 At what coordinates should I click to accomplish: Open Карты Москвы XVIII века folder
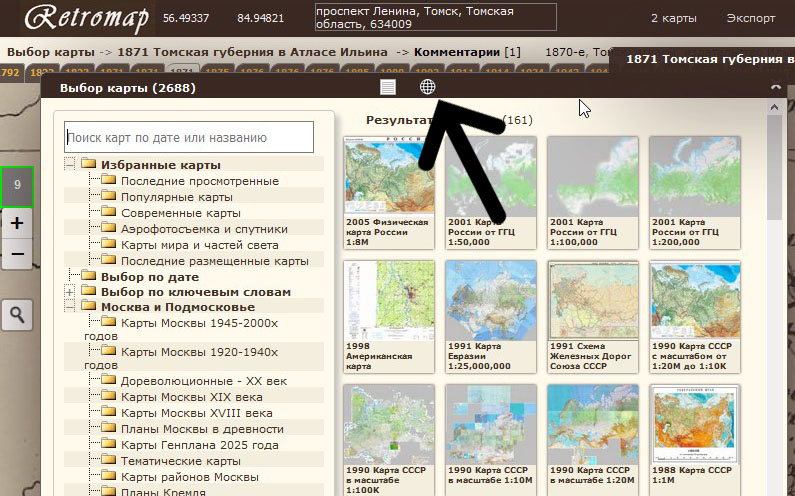(x=196, y=413)
